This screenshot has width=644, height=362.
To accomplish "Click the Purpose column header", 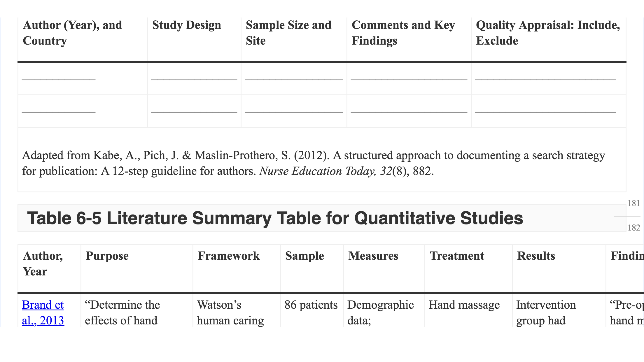I will [107, 256].
